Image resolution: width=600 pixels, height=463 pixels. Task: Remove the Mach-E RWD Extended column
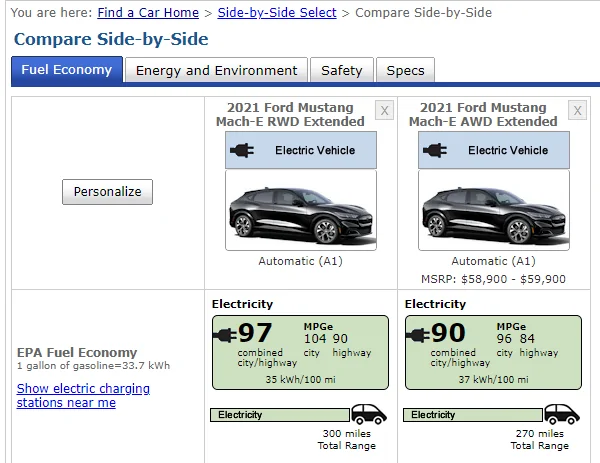click(x=384, y=110)
